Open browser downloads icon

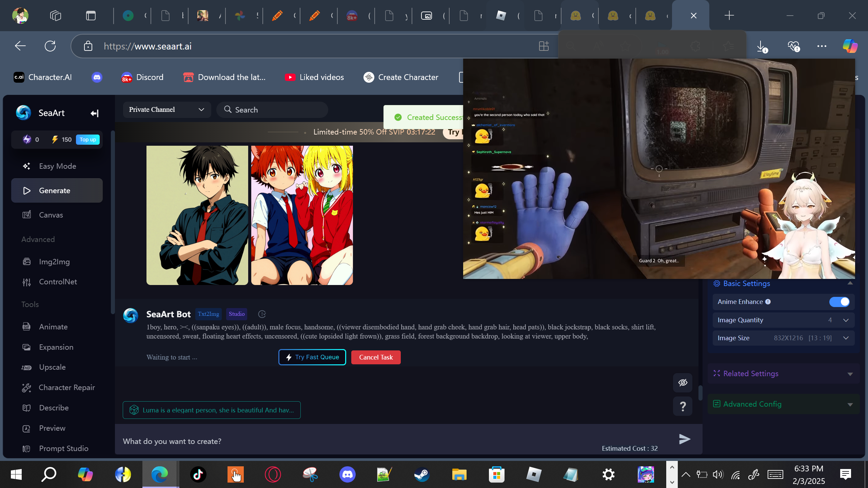[762, 46]
